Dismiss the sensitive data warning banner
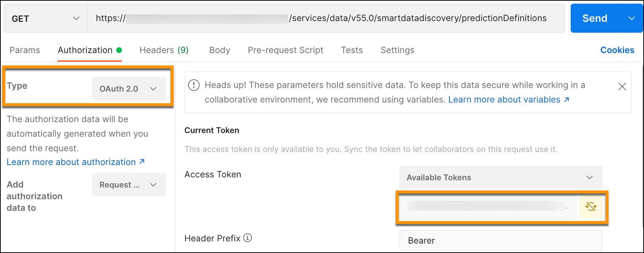Viewport: 644px width, 253px height. [622, 87]
